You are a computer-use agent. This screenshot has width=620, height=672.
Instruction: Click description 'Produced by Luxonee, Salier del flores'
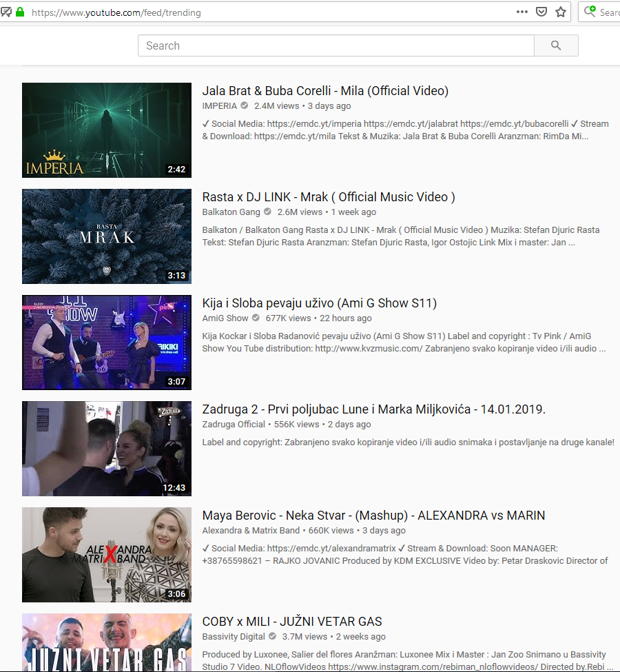click(407, 661)
